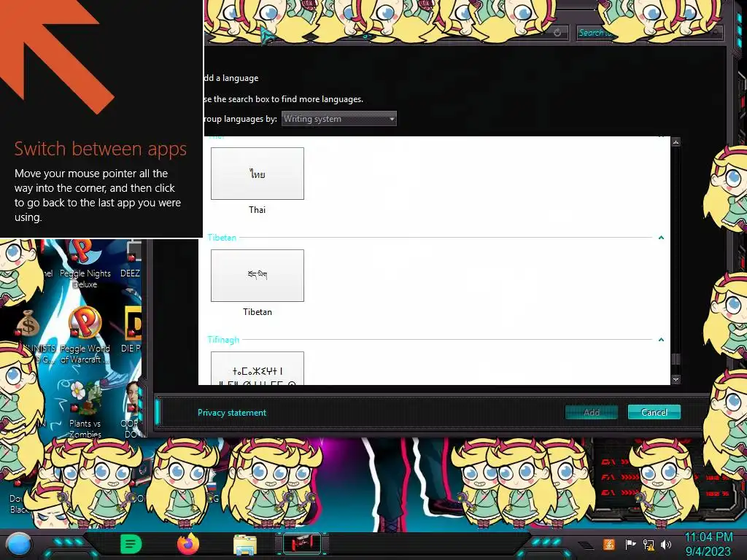
Task: Click the language list scroll up arrow
Action: (676, 142)
